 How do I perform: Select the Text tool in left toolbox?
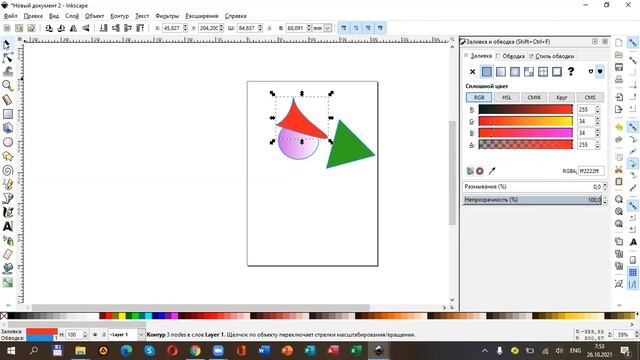7,226
